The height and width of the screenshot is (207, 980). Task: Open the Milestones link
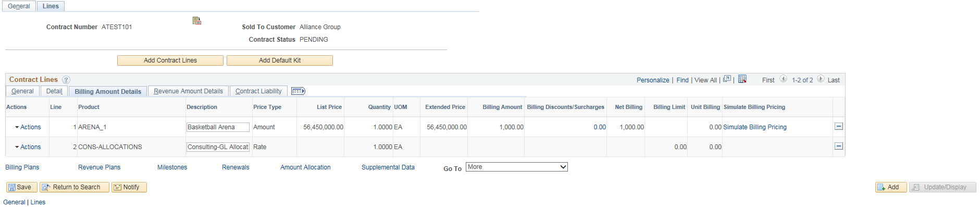172,167
